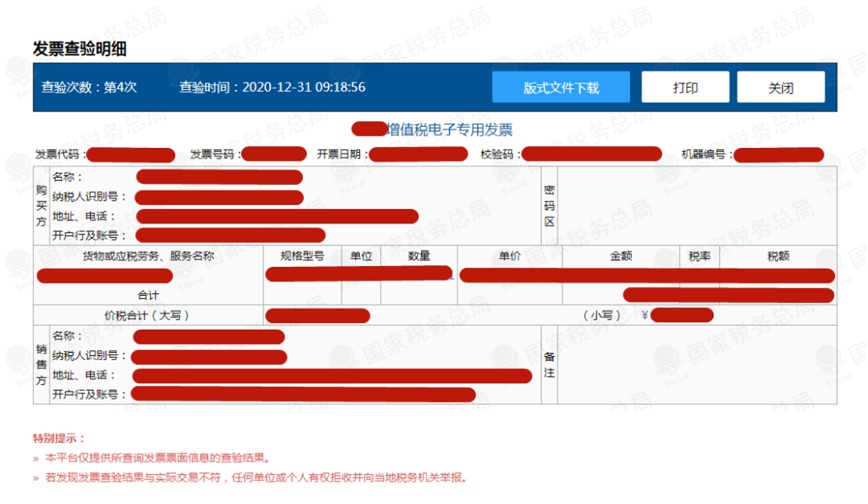Click the 校验码 label
This screenshot has width=868, height=504.
point(500,154)
